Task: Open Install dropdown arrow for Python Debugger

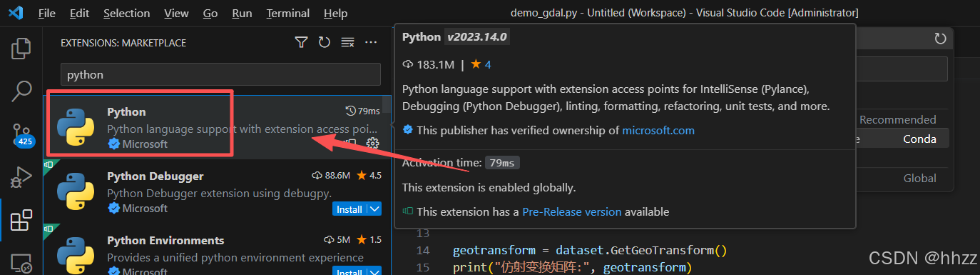Action: pos(375,209)
